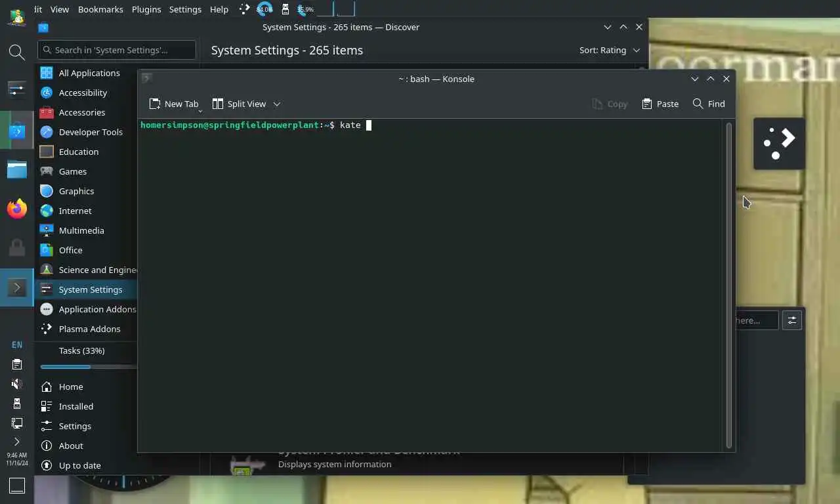Open the Help menu
This screenshot has width=840, height=504.
coord(219,9)
